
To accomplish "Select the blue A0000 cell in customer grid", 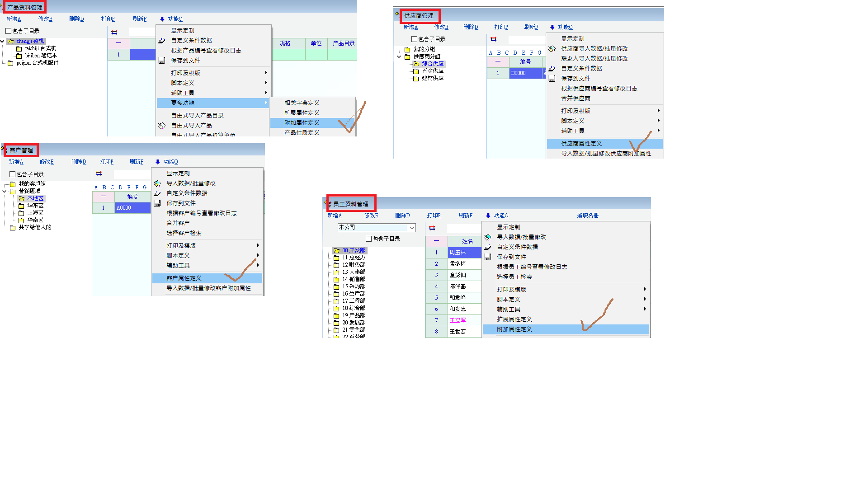I will point(132,208).
